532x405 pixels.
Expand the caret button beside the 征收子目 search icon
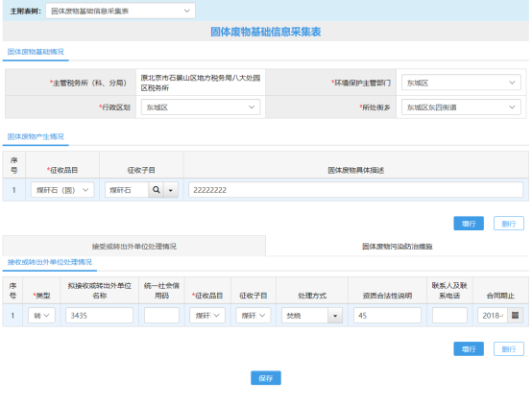pos(171,190)
